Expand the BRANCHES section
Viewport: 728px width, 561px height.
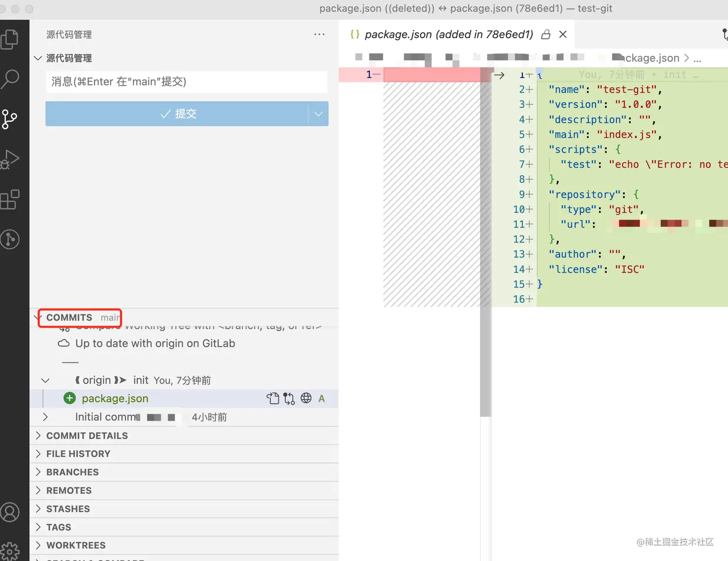click(x=184, y=472)
